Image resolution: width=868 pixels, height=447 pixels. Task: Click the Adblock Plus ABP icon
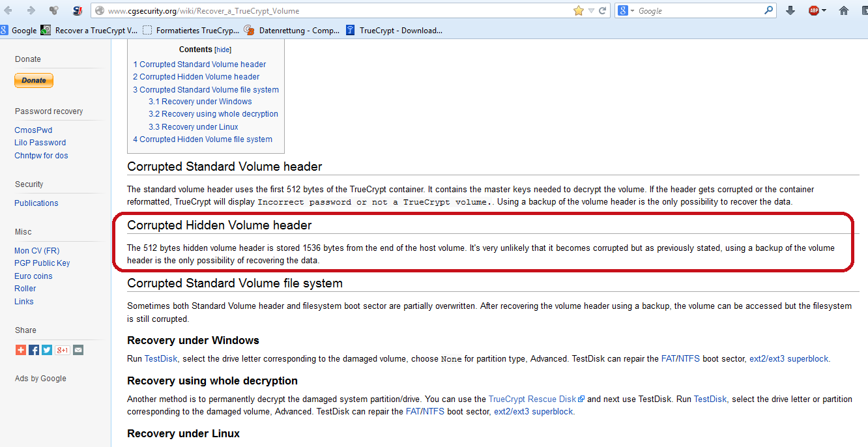tap(814, 10)
